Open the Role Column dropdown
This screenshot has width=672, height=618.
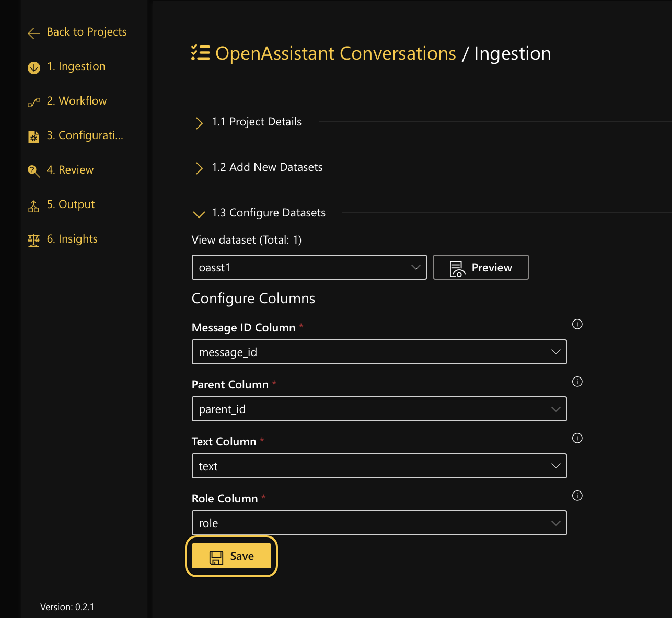click(x=379, y=523)
